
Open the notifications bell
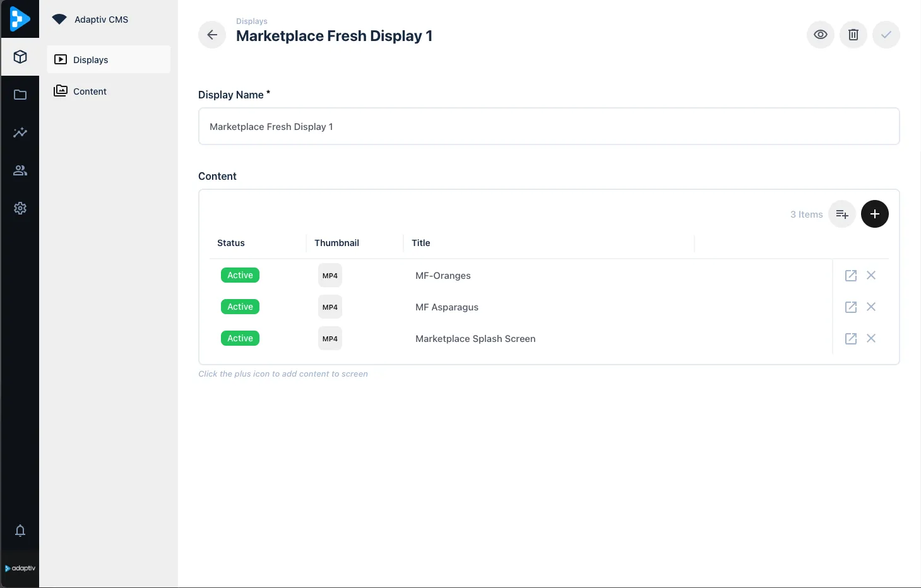click(x=20, y=531)
